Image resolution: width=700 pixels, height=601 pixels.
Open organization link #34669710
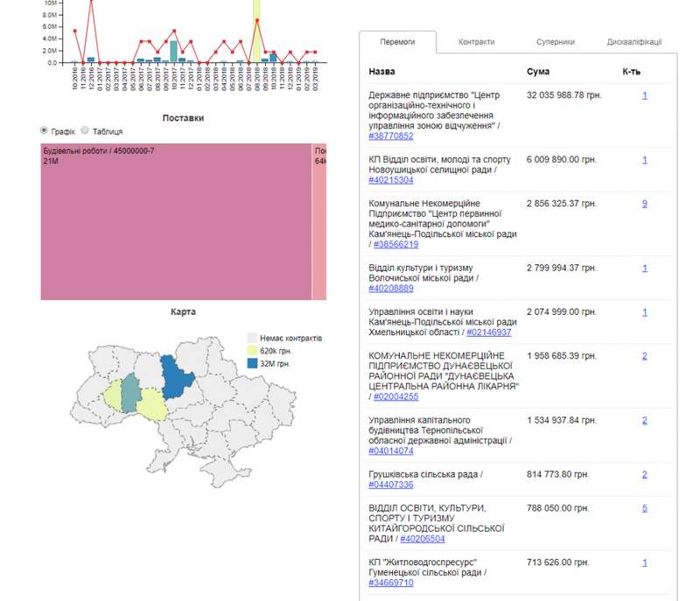(394, 583)
